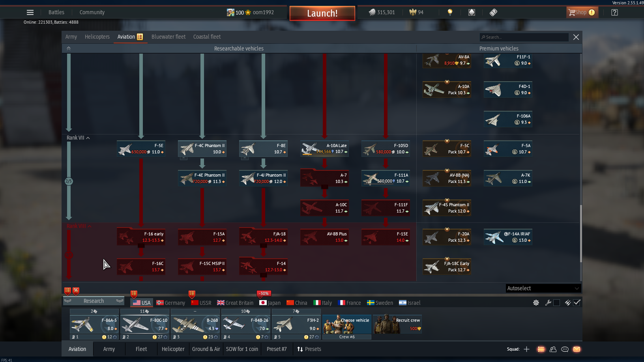Click the vehicle search field
The height and width of the screenshot is (362, 644).
click(524, 37)
